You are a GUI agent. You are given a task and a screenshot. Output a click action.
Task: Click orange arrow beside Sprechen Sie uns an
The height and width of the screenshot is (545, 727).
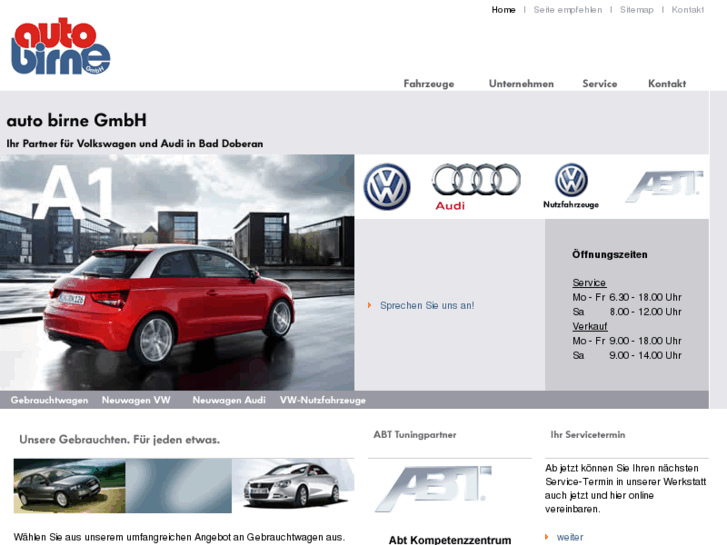pyautogui.click(x=370, y=305)
